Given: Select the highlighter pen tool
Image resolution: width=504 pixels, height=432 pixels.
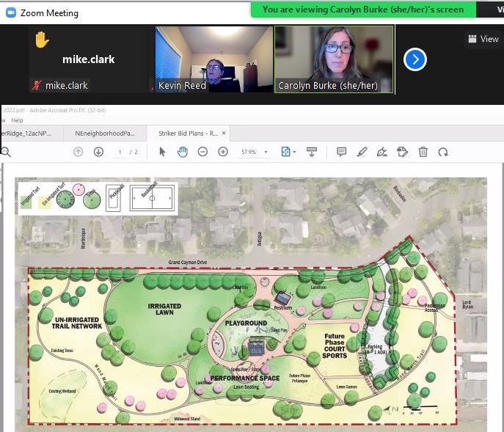Looking at the screenshot, I should coord(362,152).
